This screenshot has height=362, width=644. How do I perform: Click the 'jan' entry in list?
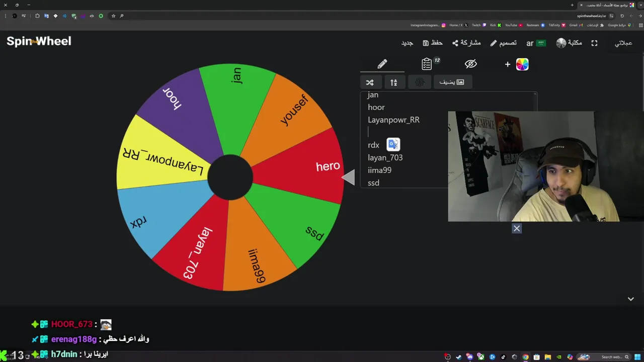click(x=373, y=95)
